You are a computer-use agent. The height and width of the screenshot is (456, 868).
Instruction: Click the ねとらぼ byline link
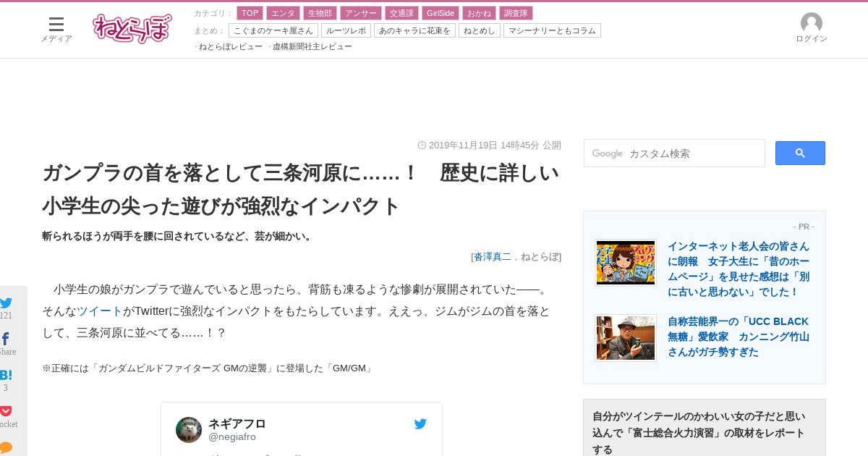[x=540, y=256]
